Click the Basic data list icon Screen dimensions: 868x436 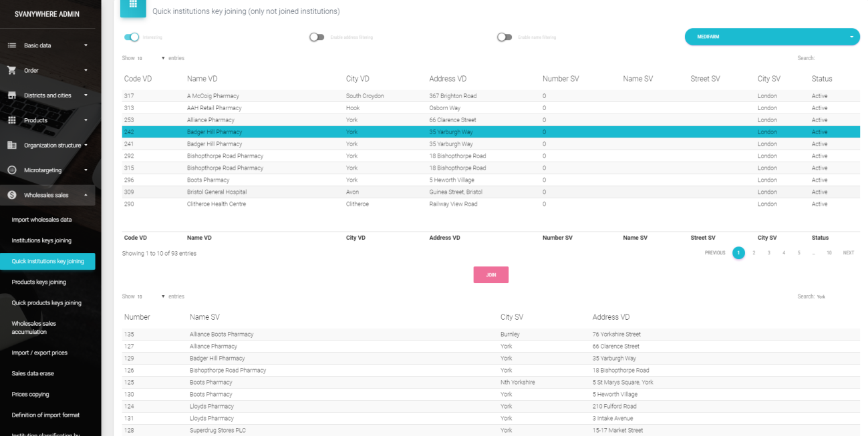click(x=11, y=45)
